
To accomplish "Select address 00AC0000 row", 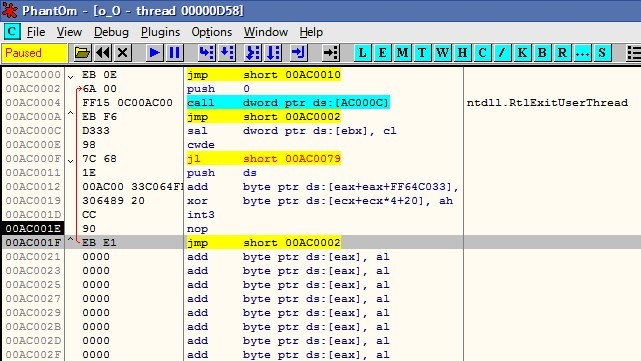I will (x=33, y=75).
